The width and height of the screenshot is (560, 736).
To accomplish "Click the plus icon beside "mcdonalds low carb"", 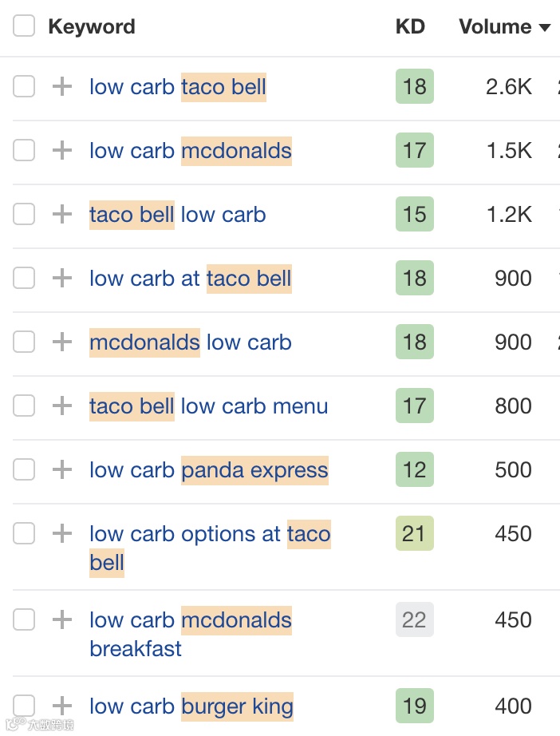I will pyautogui.click(x=61, y=342).
